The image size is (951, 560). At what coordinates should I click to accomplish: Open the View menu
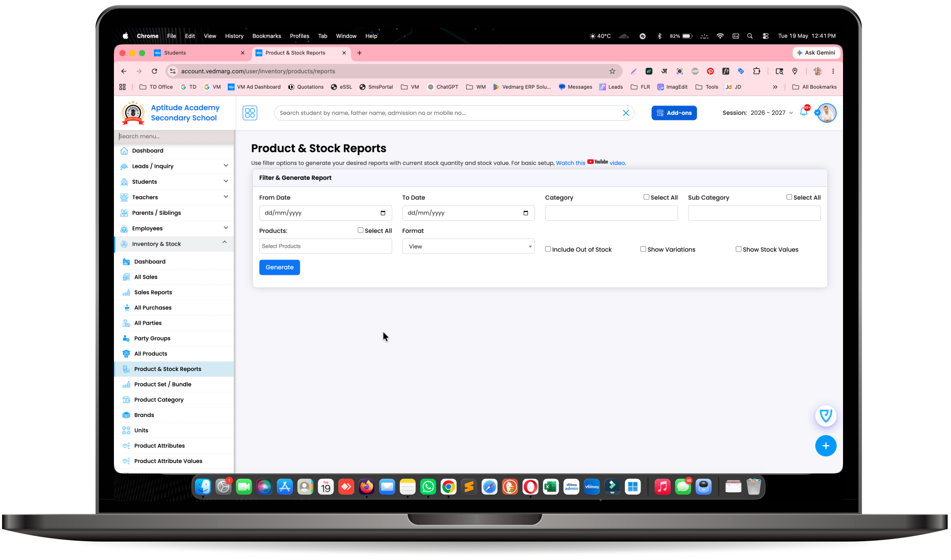click(x=210, y=36)
